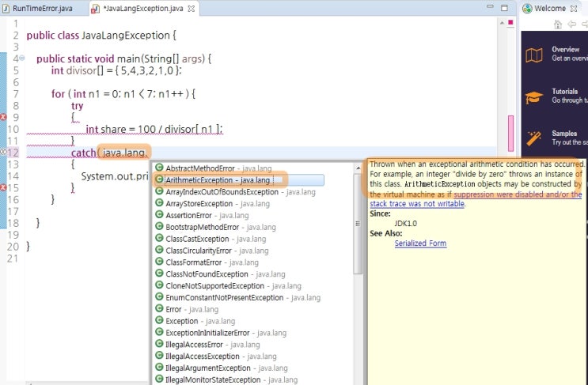Click the error marker on line 15
Viewport: 588px width, 385px height.
point(3,187)
